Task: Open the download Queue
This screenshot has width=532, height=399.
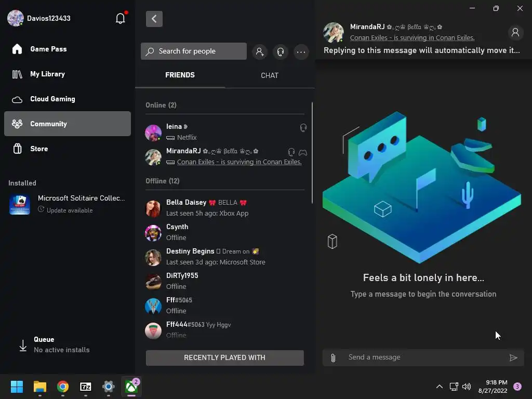Action: click(x=54, y=345)
